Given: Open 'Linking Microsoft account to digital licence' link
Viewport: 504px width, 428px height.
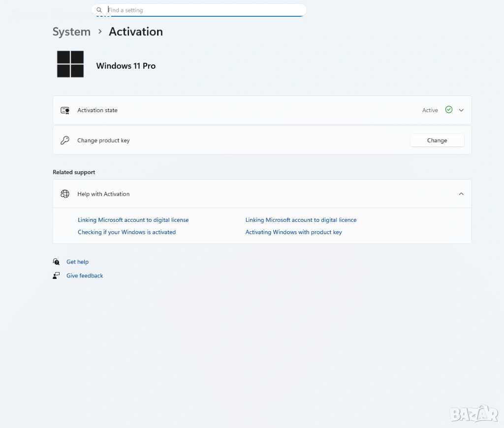Looking at the screenshot, I should (x=301, y=220).
